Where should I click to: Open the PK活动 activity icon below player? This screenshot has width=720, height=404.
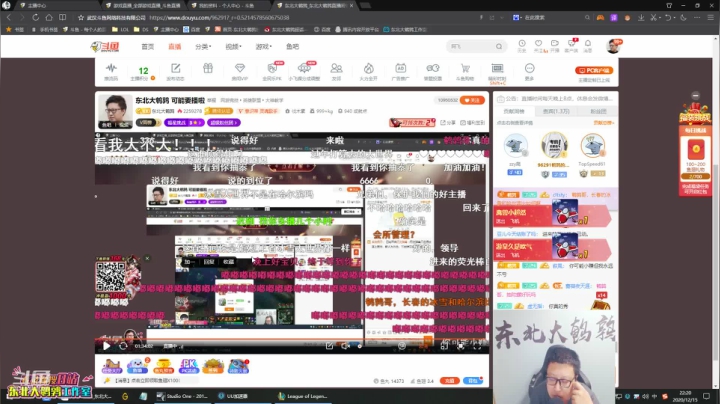tap(189, 366)
